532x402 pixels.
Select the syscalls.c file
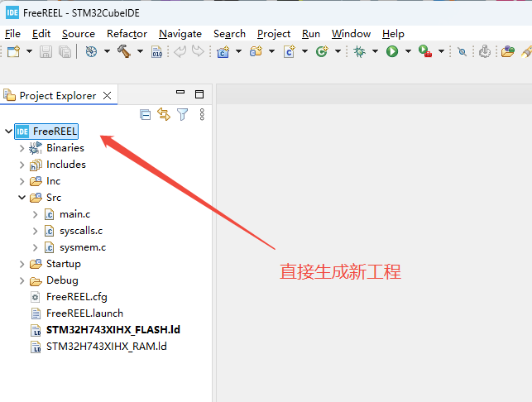pyautogui.click(x=74, y=231)
